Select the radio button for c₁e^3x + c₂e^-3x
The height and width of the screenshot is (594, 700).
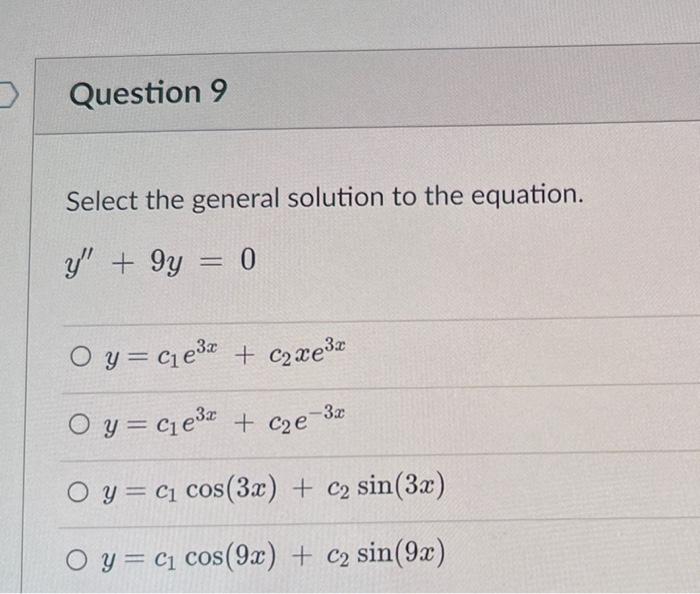coord(79,424)
